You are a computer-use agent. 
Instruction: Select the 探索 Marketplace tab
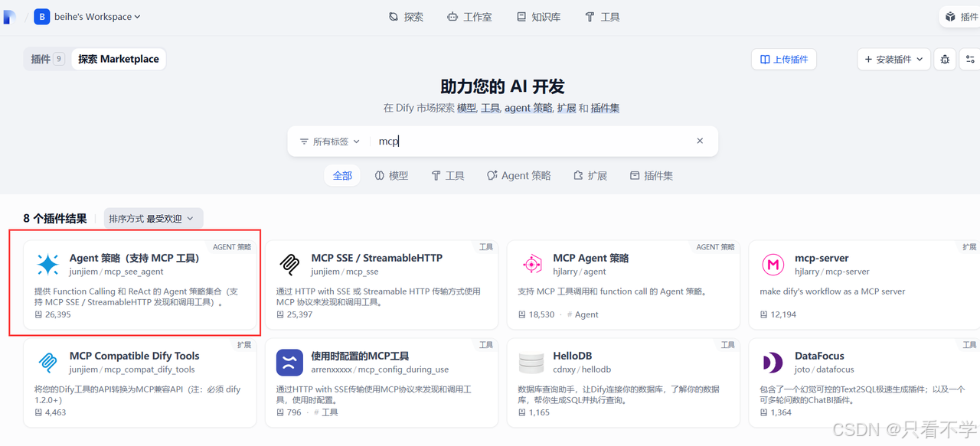[x=119, y=59]
